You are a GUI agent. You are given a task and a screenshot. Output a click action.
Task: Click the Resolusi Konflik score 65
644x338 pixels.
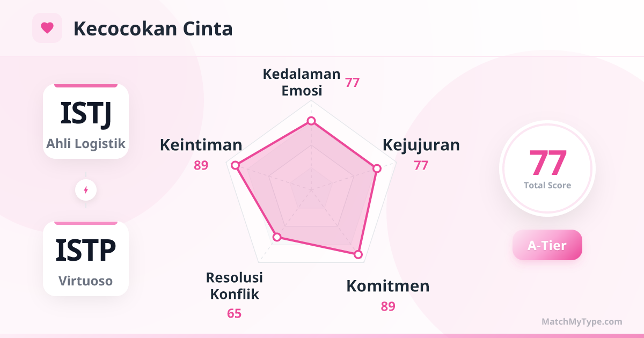point(235,313)
